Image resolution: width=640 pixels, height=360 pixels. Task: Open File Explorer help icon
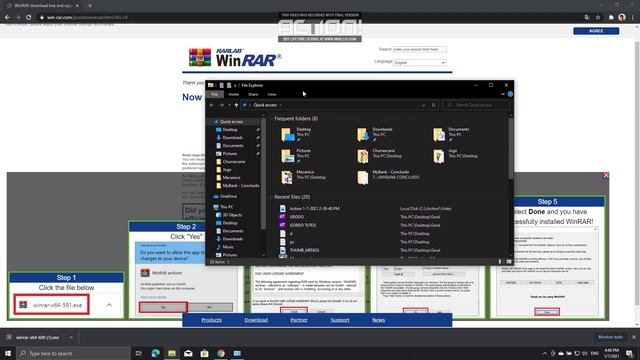(x=510, y=94)
